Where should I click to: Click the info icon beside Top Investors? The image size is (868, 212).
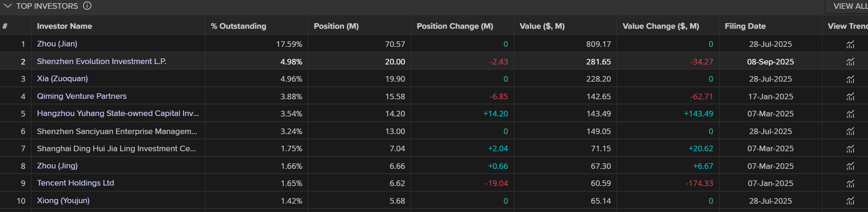(x=87, y=6)
